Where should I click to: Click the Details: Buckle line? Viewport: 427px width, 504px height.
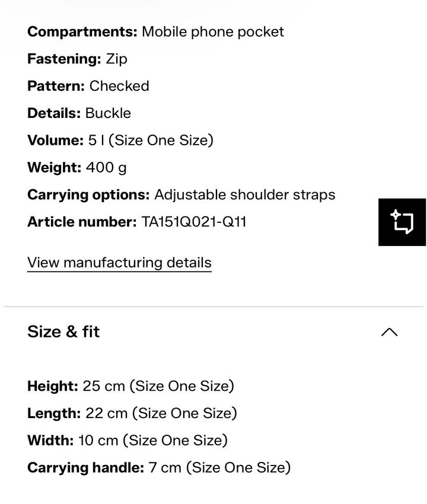coord(79,113)
